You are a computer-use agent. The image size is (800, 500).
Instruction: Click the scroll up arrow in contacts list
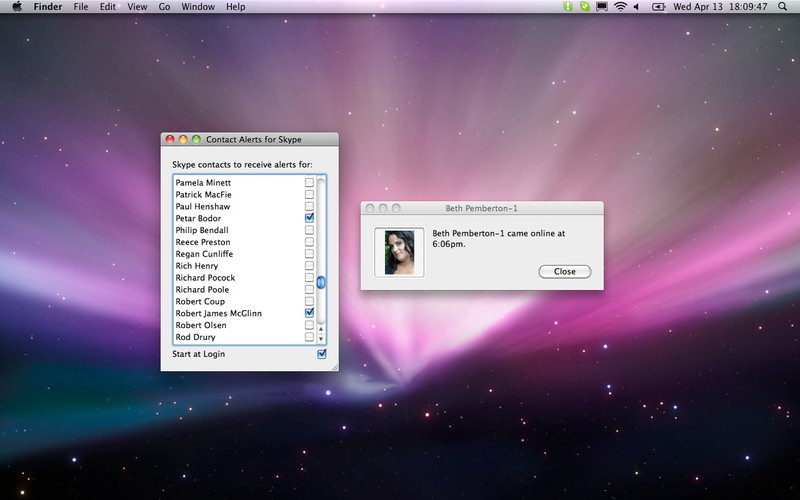point(321,326)
